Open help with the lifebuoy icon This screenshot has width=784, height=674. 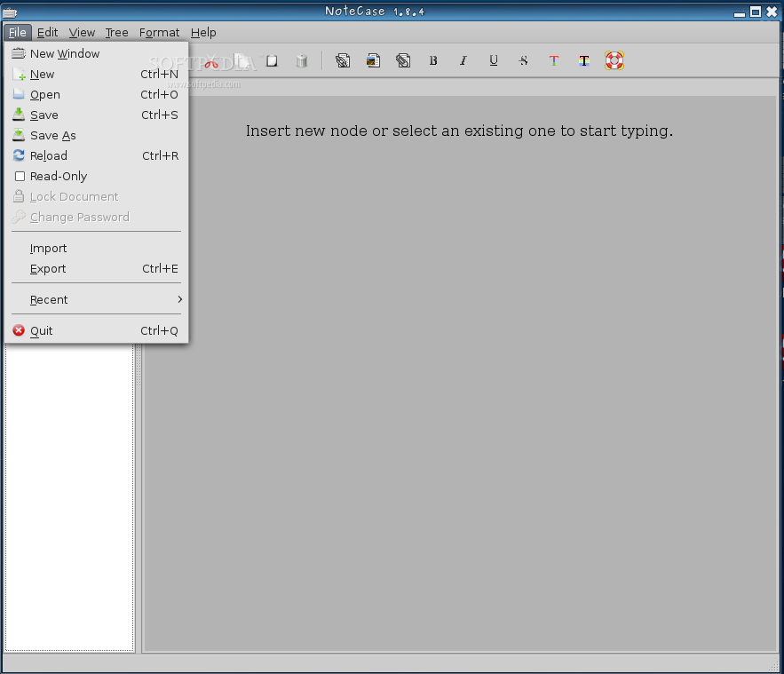click(x=614, y=60)
